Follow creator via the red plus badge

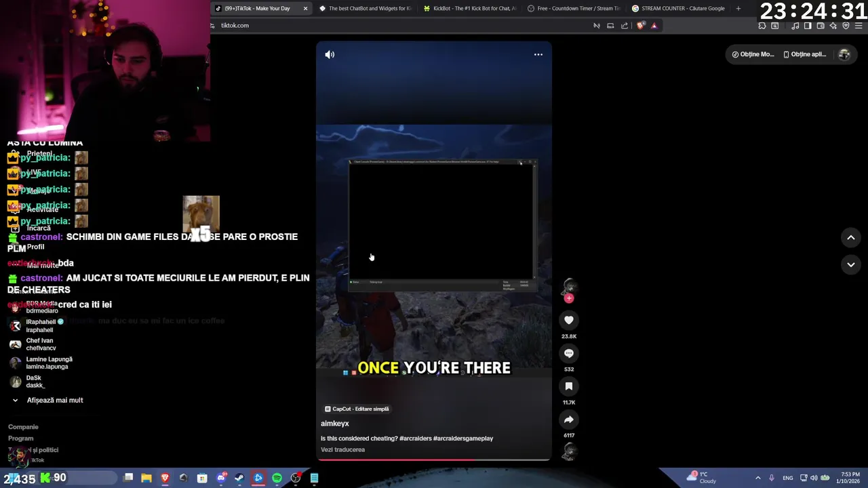(x=569, y=298)
